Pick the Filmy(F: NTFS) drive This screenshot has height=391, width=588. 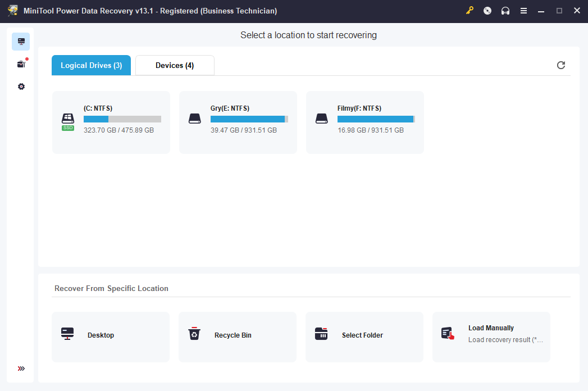(x=365, y=122)
